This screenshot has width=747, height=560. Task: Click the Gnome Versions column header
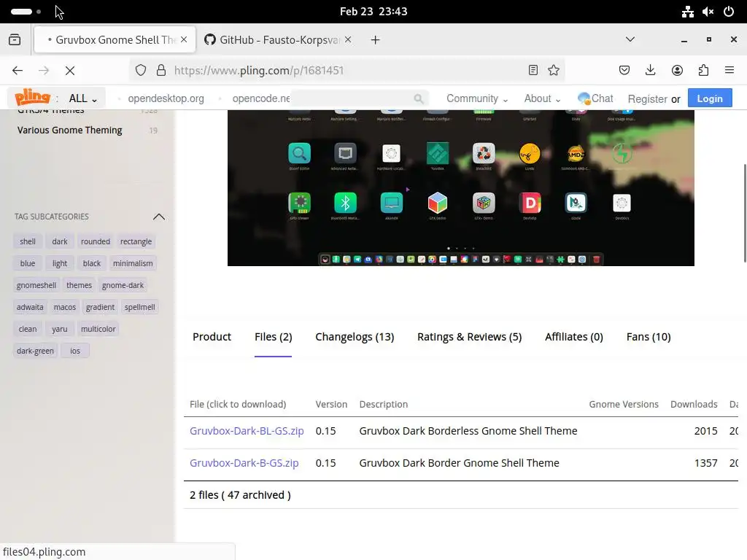(x=624, y=404)
